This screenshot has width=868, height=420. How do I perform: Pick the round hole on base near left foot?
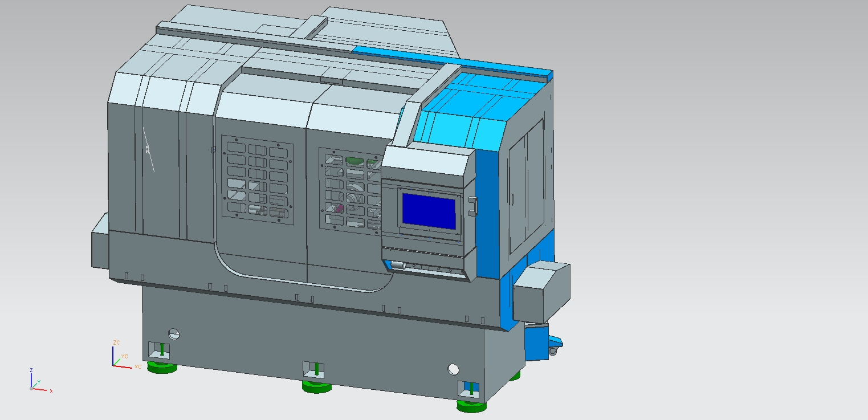(174, 334)
